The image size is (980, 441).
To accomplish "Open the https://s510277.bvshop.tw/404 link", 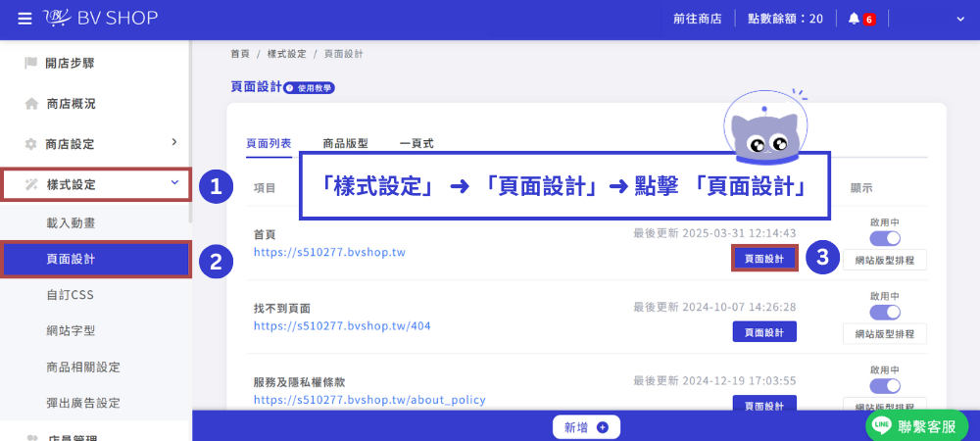I will tap(342, 326).
